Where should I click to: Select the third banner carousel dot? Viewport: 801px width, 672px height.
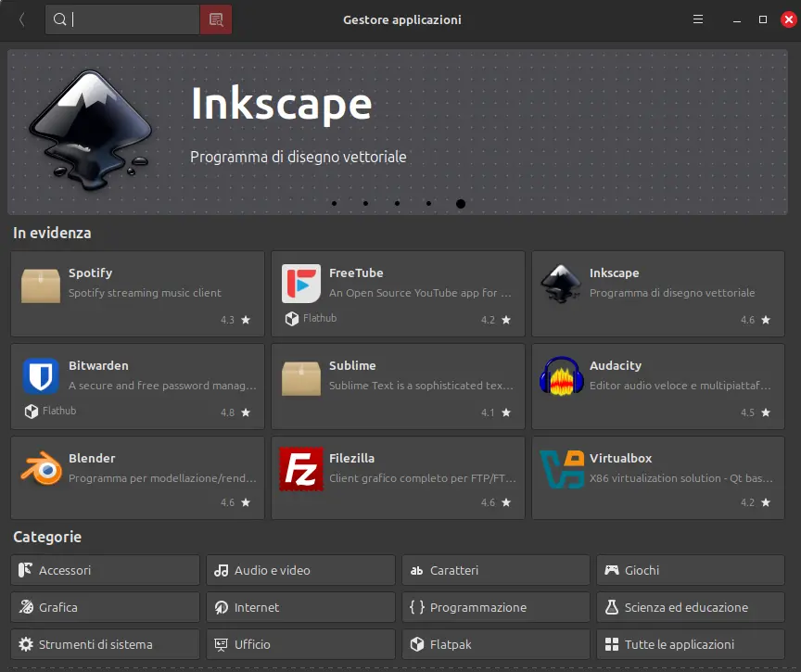pos(397,203)
